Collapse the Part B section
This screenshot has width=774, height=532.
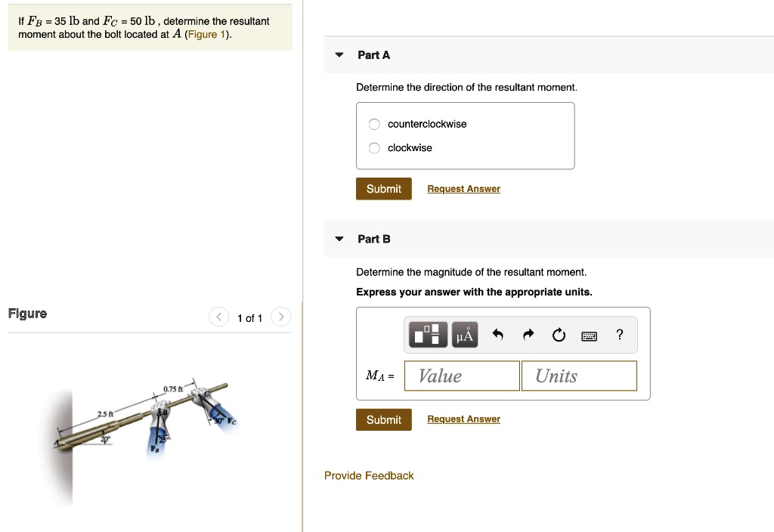point(339,239)
